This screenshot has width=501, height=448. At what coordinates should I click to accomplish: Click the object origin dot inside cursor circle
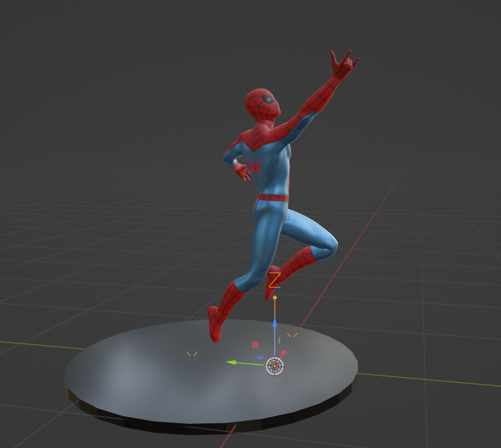[x=274, y=366]
